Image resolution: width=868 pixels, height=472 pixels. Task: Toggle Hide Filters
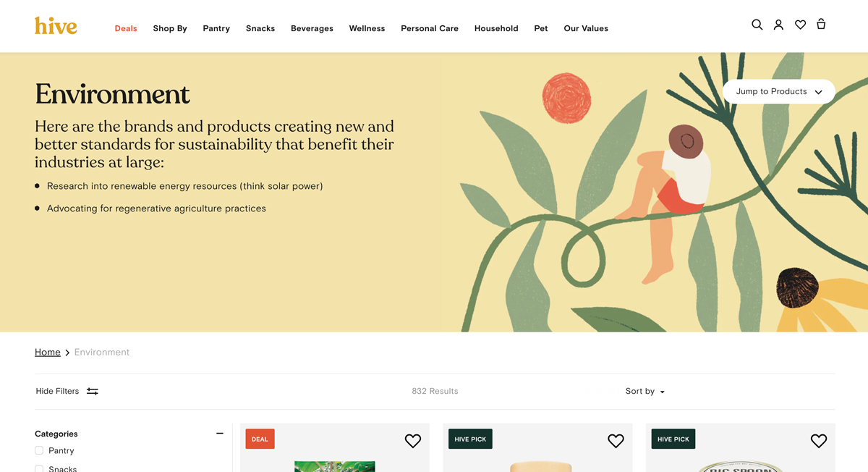point(58,391)
